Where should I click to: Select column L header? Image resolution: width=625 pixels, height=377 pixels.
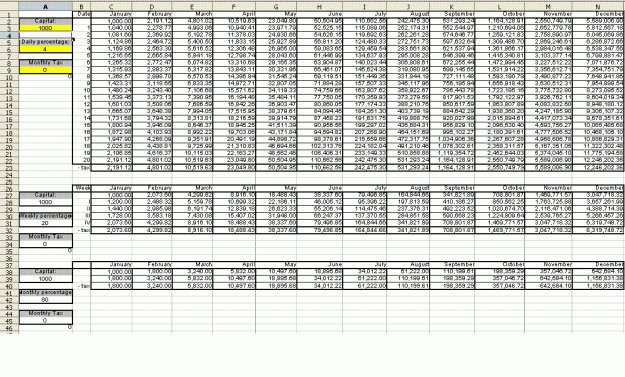click(x=500, y=7)
